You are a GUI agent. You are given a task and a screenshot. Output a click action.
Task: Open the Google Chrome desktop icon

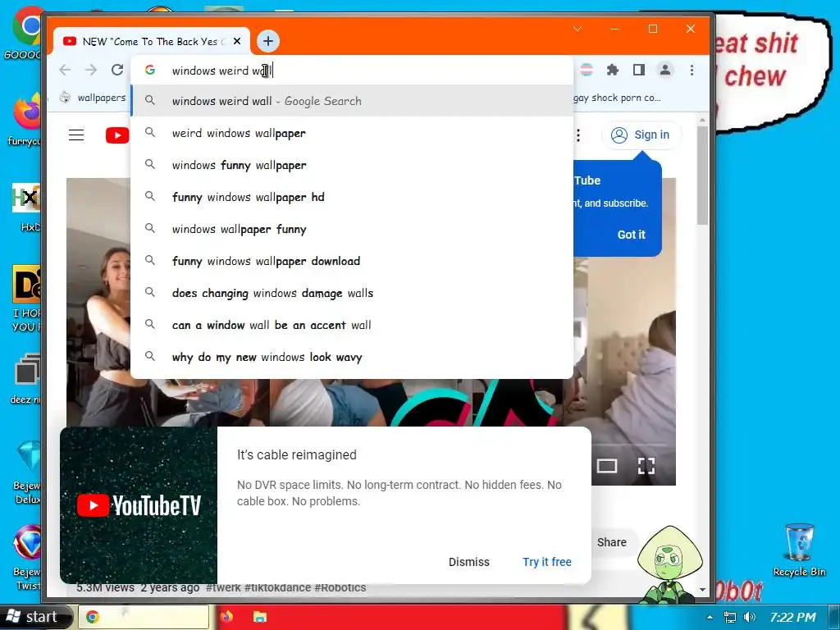coord(25,33)
